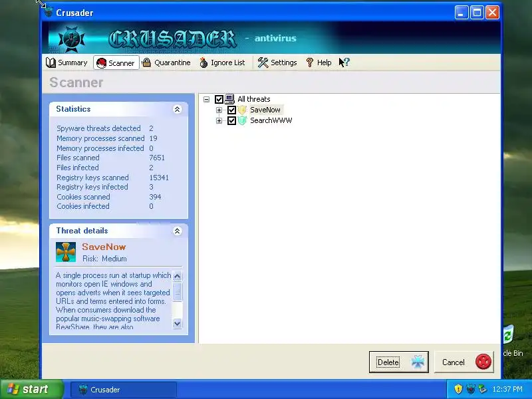The width and height of the screenshot is (532, 399).
Task: Uncheck the SearchWWW checkbox
Action: coord(231,120)
